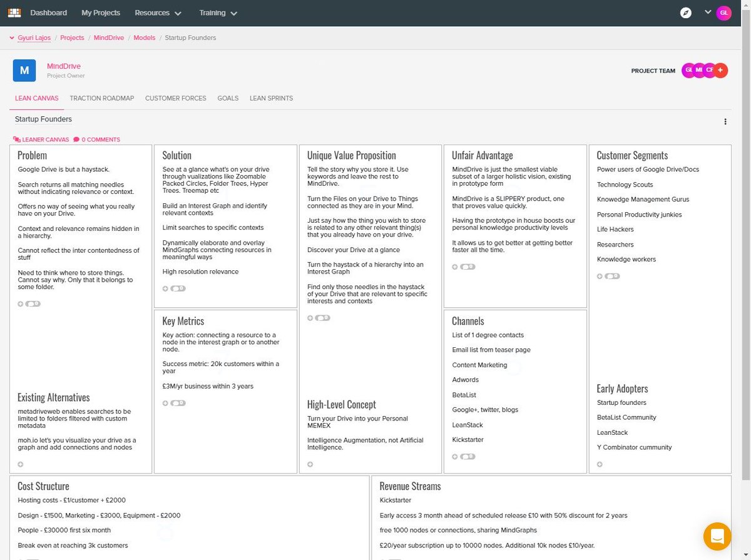Screen dimensions: 751x560
Task: Click the GL team member avatar in Project Team
Action: click(688, 71)
